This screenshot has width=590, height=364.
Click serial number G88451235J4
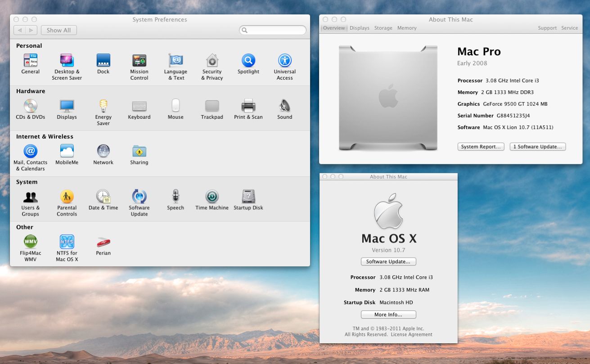513,116
